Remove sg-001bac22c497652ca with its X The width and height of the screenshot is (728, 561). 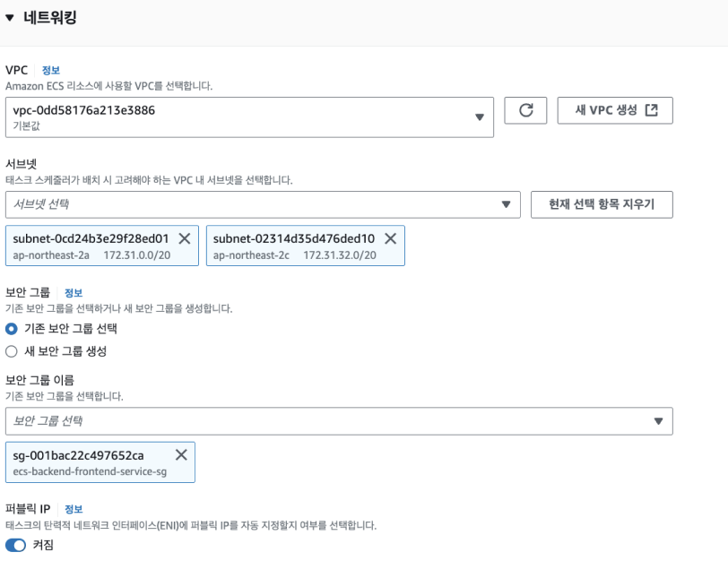[x=181, y=454]
